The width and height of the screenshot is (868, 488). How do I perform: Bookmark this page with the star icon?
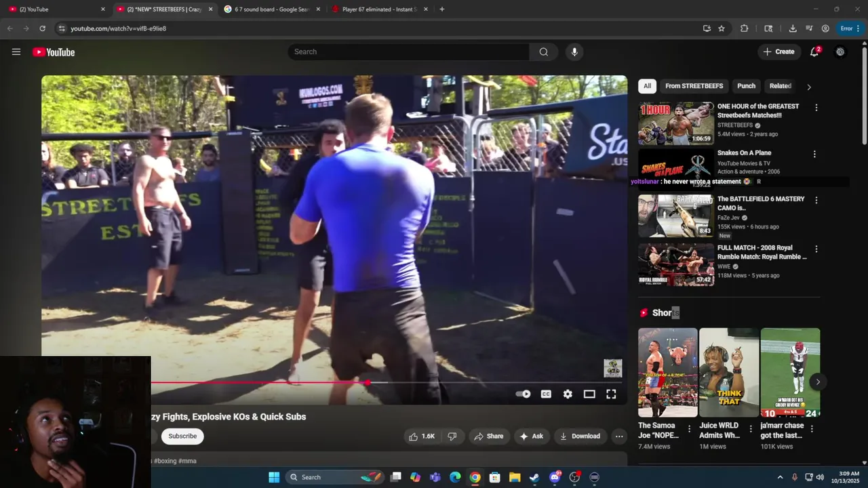click(722, 28)
